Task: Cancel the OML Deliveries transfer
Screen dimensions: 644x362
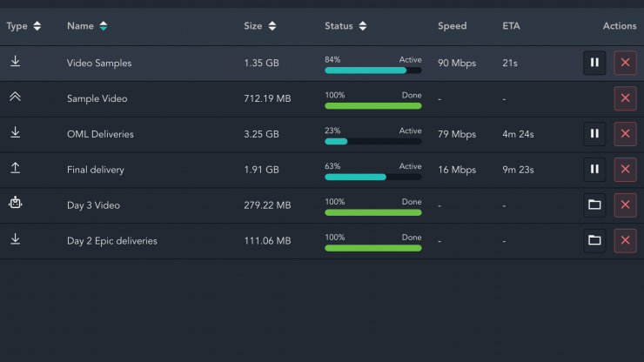Action: tap(625, 134)
